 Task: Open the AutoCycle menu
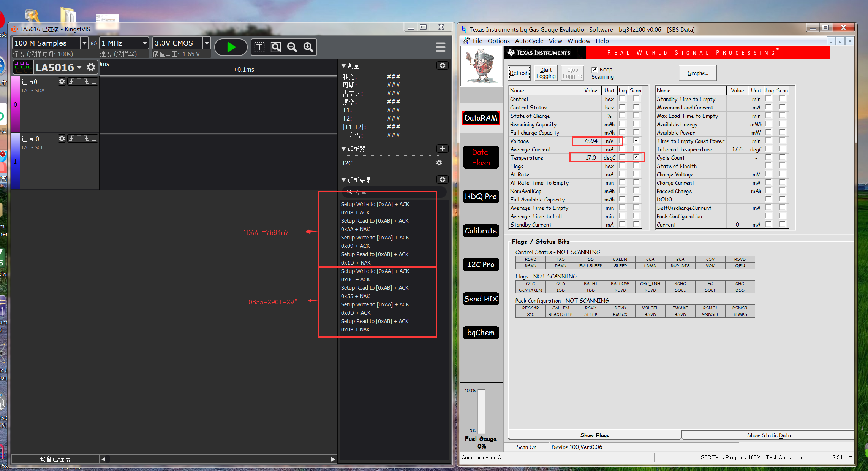(529, 41)
